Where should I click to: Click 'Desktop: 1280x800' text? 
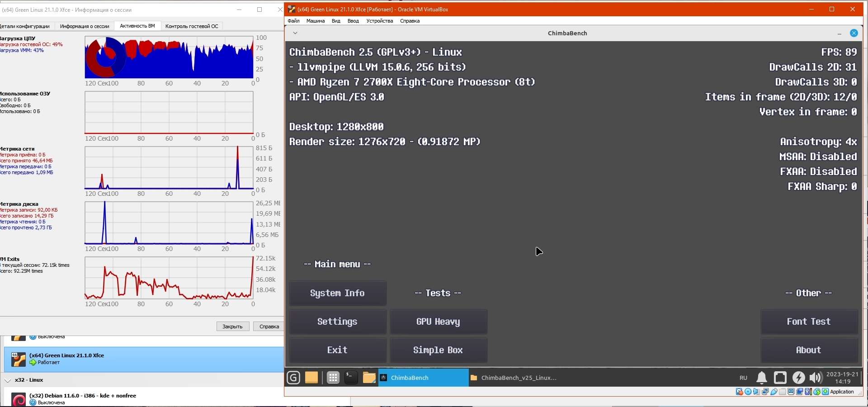pos(337,127)
